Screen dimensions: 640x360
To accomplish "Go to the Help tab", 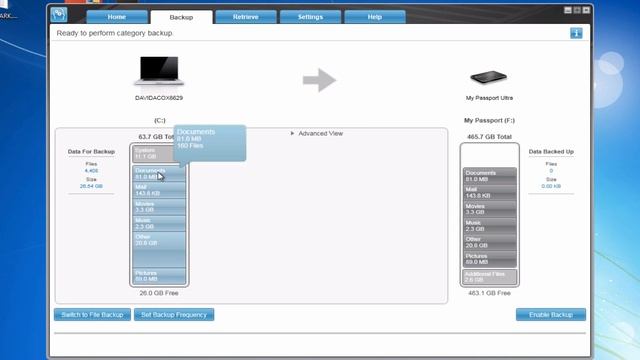I will (375, 17).
